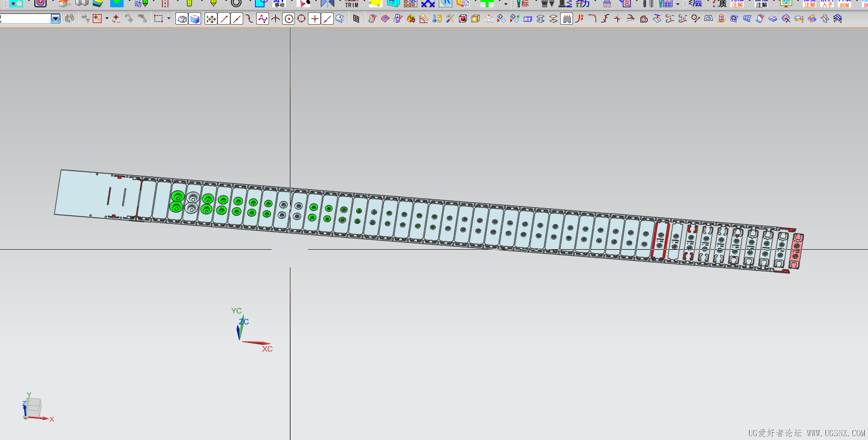Click the bounded grid snap icon
This screenshot has width=868, height=440.
[356, 19]
